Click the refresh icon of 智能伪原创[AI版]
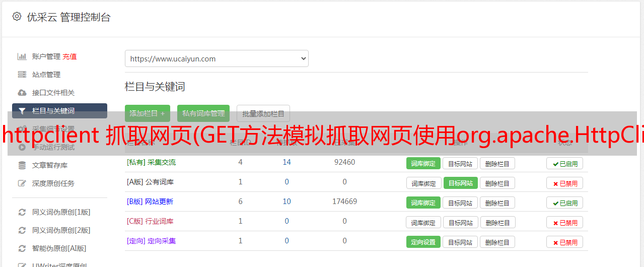This screenshot has height=267, width=644. (x=22, y=248)
